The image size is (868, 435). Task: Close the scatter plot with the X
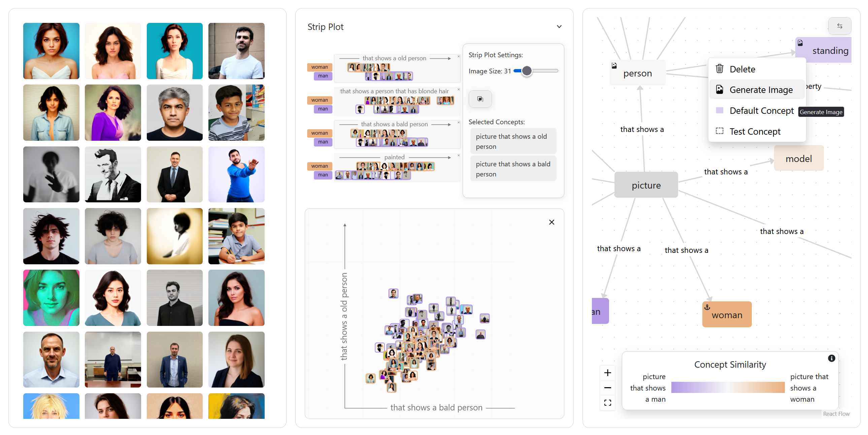click(552, 222)
